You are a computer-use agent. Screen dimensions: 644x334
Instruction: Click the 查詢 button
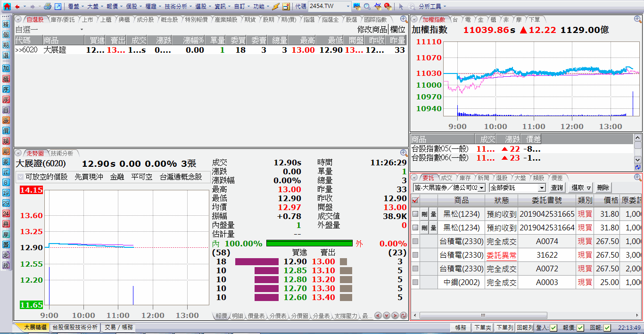tap(557, 187)
